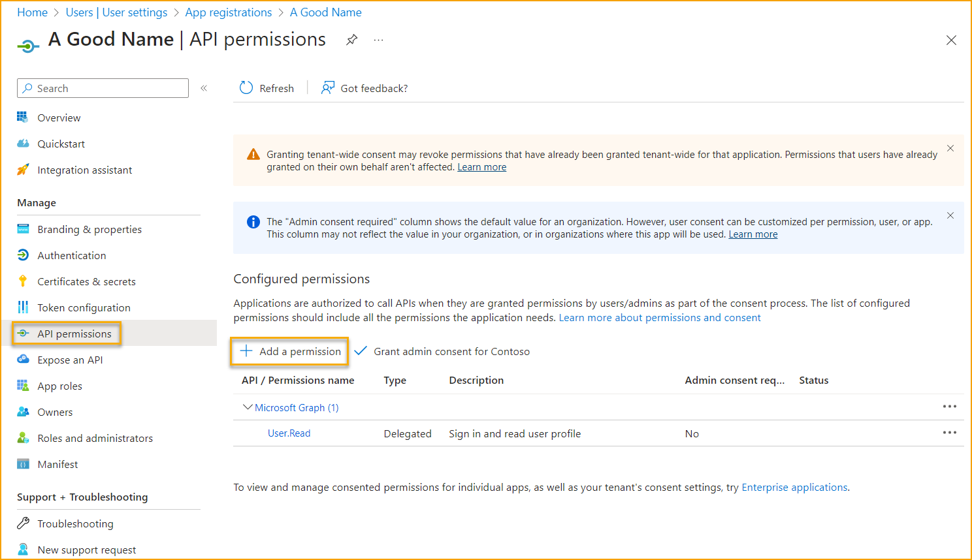
Task: Go to Users | User settings breadcrumb
Action: point(116,12)
